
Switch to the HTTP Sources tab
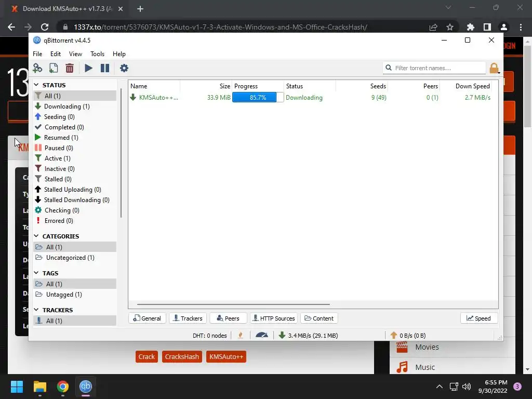coord(274,318)
